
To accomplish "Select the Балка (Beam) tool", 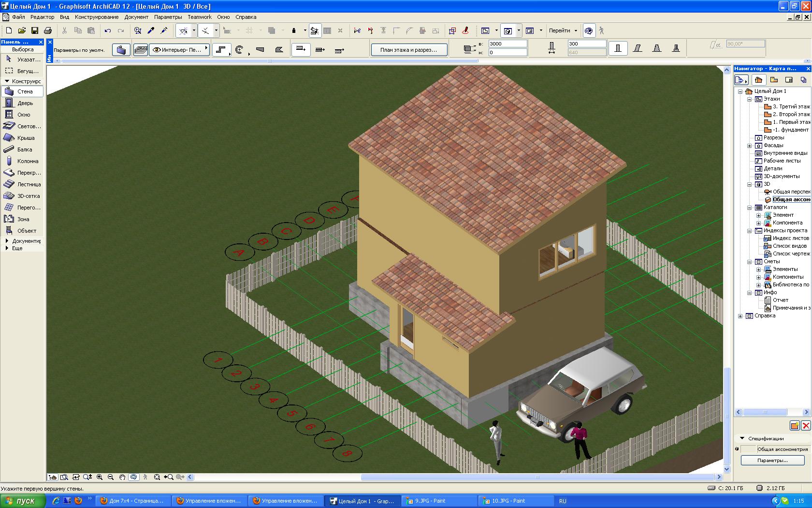I will coord(22,149).
